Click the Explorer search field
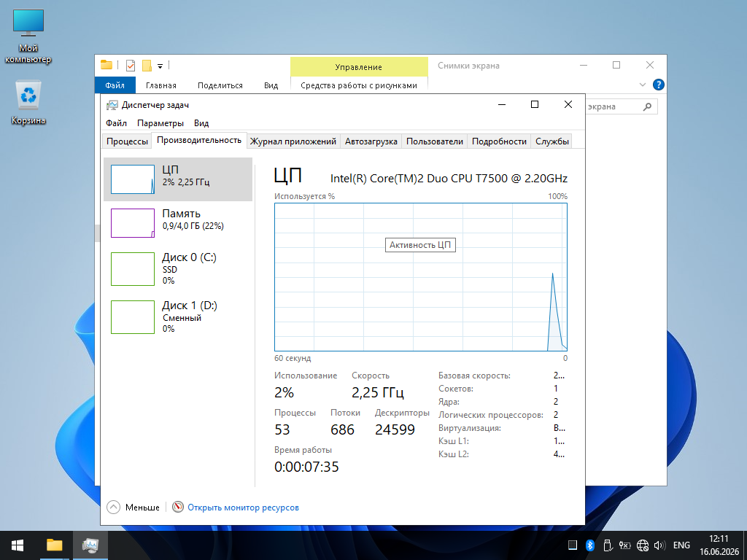Viewport: 747px width, 560px height. 622,106
